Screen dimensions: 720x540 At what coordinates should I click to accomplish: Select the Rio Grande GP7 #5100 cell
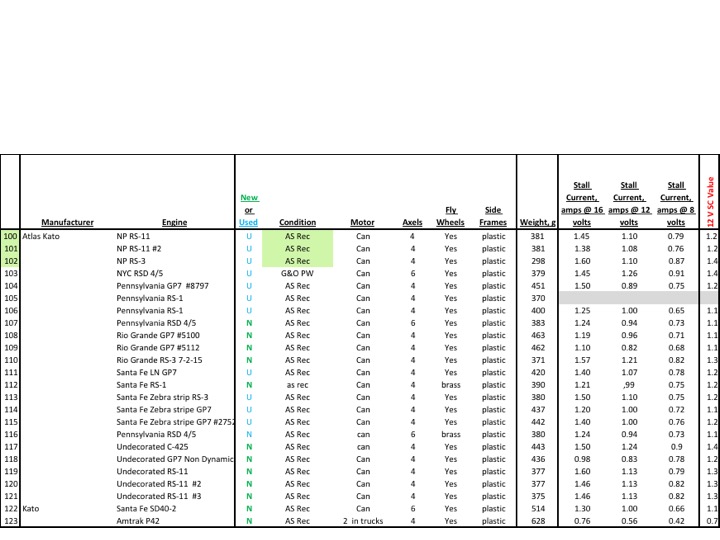pos(158,335)
